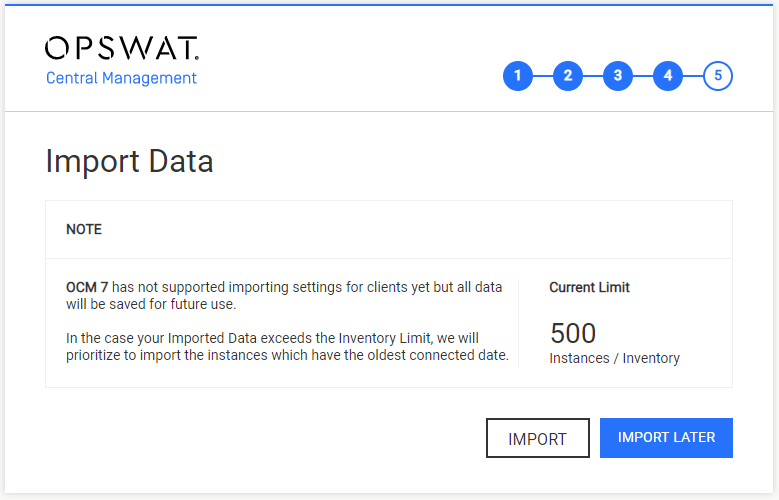Go to step 1 in the wizard
This screenshot has height=500, width=779.
518,76
